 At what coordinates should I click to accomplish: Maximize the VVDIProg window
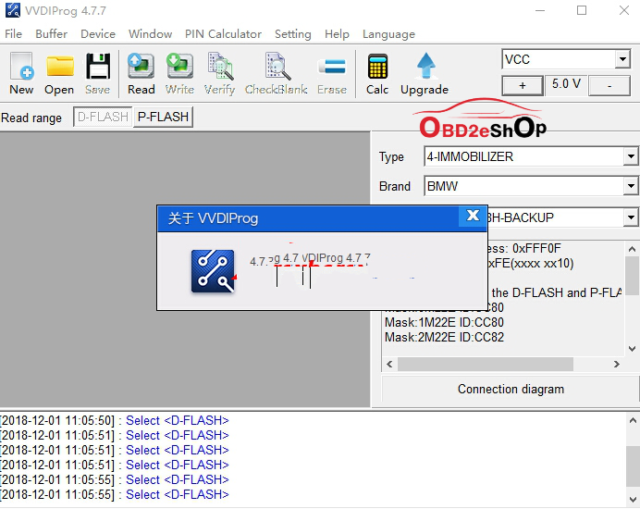pyautogui.click(x=582, y=11)
